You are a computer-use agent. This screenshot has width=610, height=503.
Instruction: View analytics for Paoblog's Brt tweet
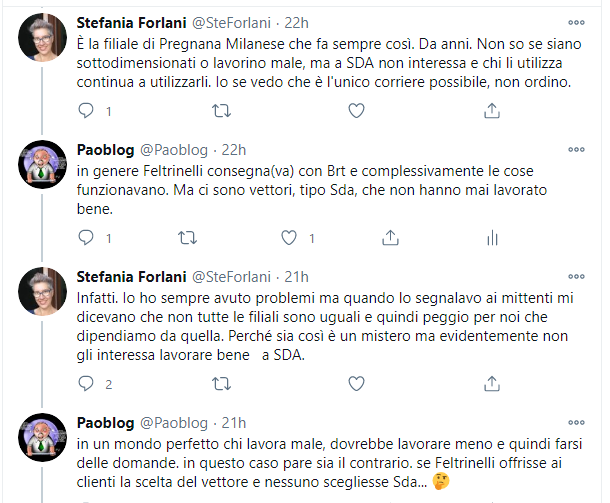(491, 239)
